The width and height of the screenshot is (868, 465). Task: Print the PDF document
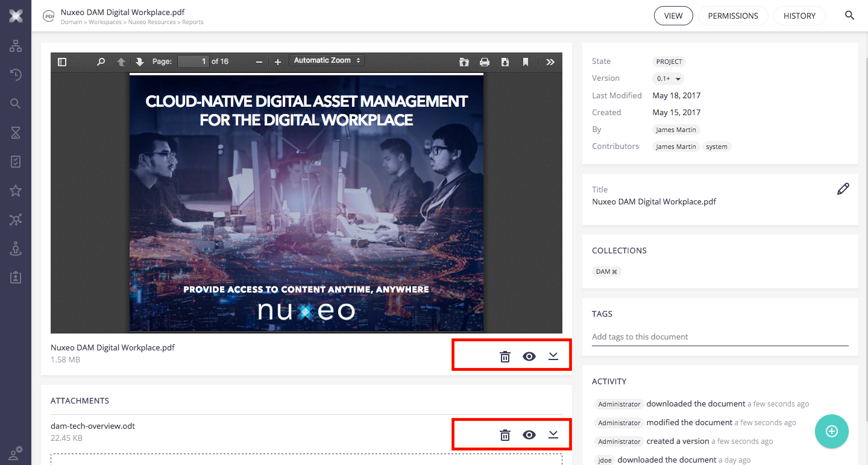point(485,62)
